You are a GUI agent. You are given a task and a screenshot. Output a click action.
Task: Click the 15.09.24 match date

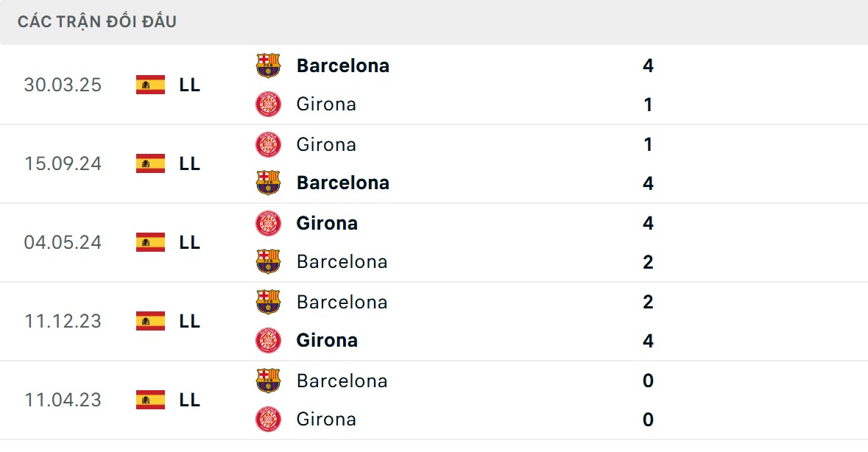tap(63, 163)
